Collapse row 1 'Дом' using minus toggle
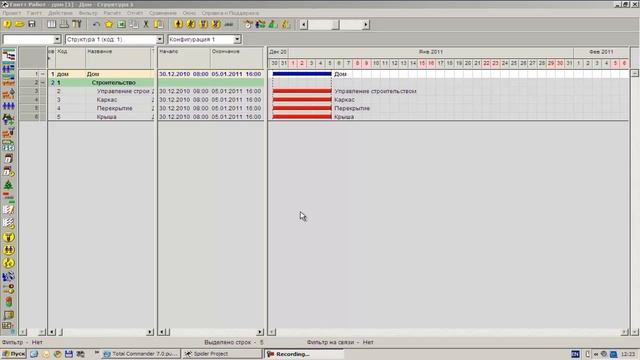Screen dimensions: 640x360 [43, 74]
